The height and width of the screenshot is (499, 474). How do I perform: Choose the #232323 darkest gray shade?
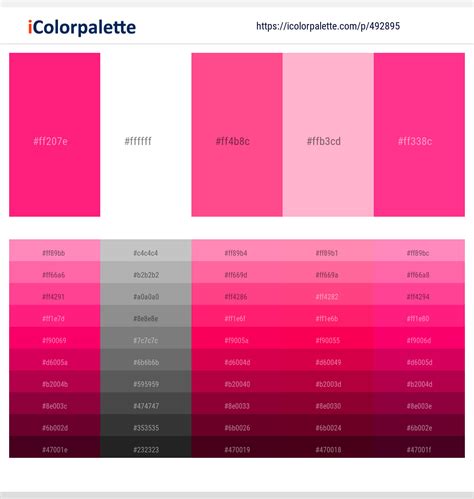pyautogui.click(x=146, y=447)
